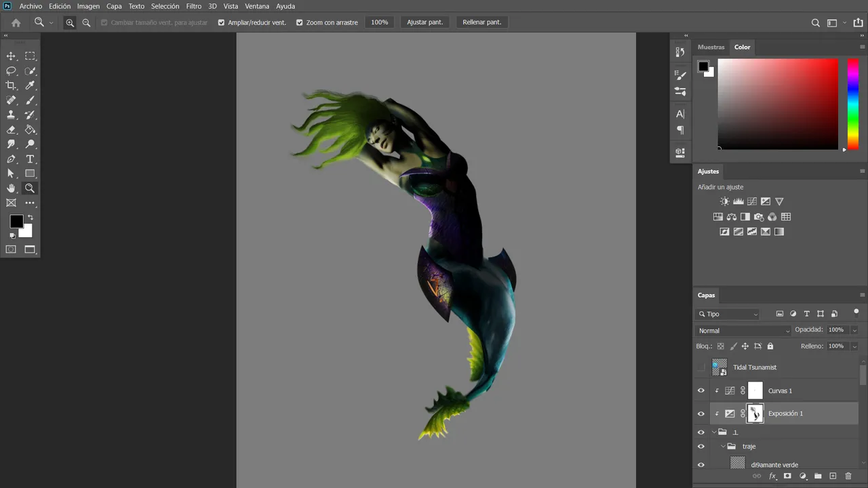Select the Brush tool
This screenshot has width=868, height=488.
pyautogui.click(x=30, y=100)
